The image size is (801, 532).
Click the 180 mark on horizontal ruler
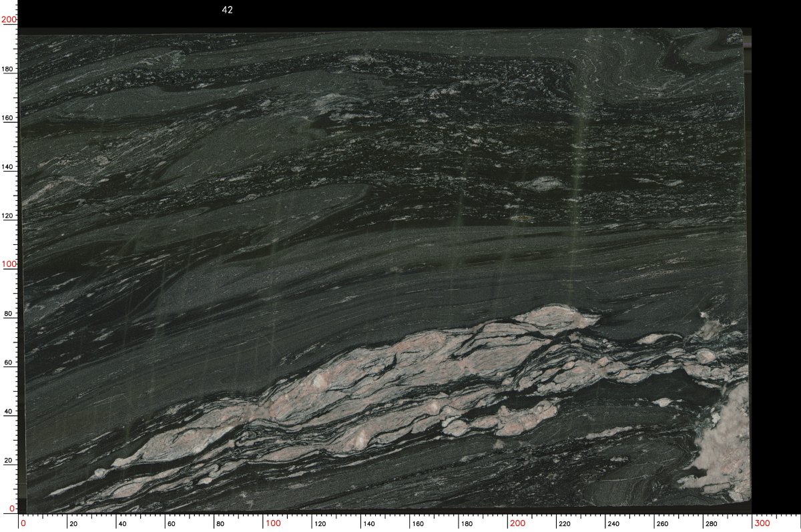coord(467,524)
